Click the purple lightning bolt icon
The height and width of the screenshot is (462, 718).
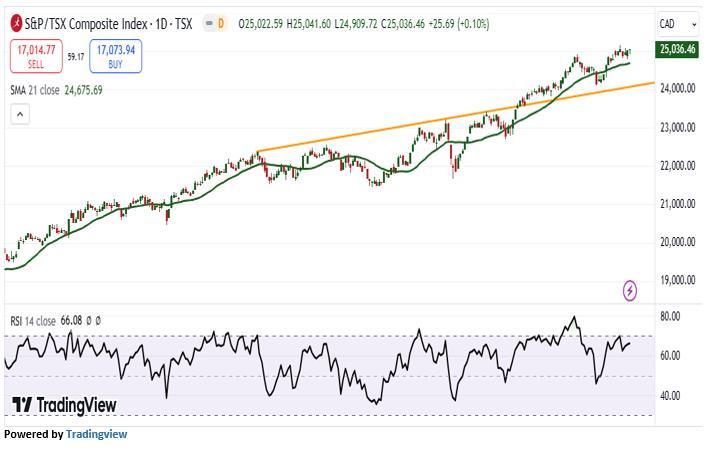(x=630, y=290)
